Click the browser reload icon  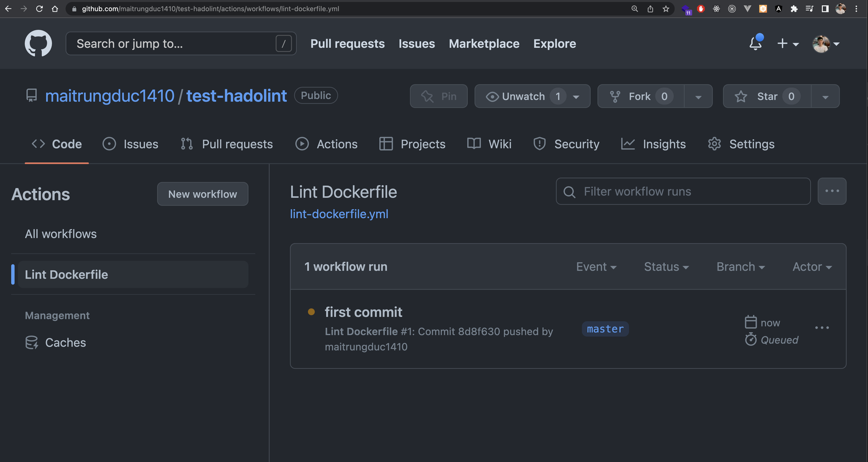point(39,9)
